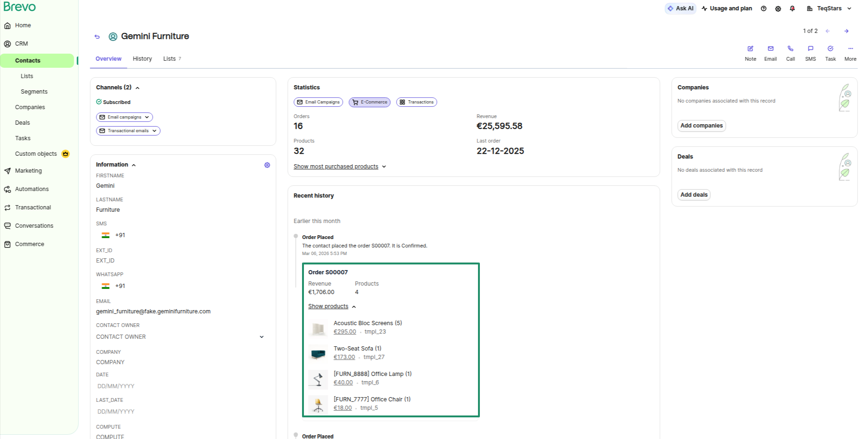The width and height of the screenshot is (868, 439).
Task: Start a Call with the phone icon
Action: [790, 48]
